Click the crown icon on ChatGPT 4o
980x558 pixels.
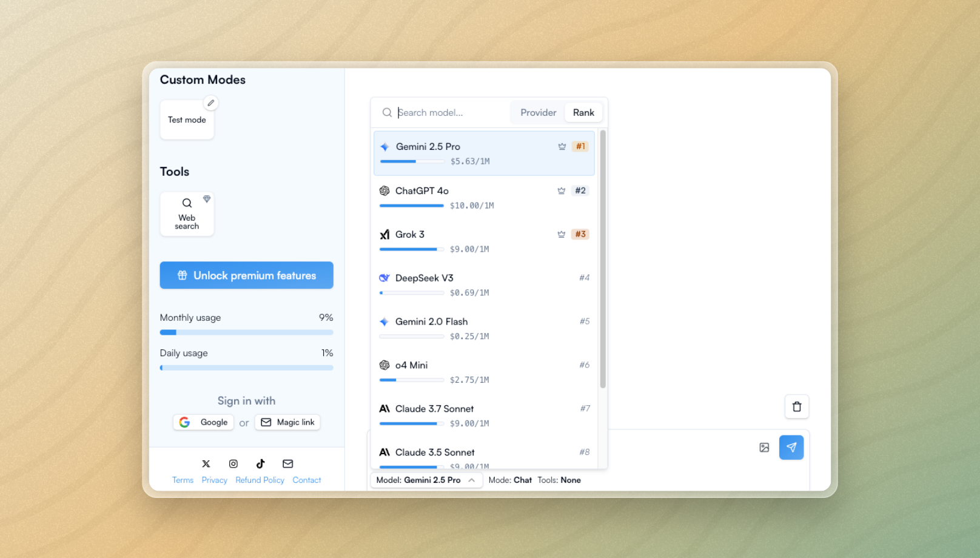[562, 190]
